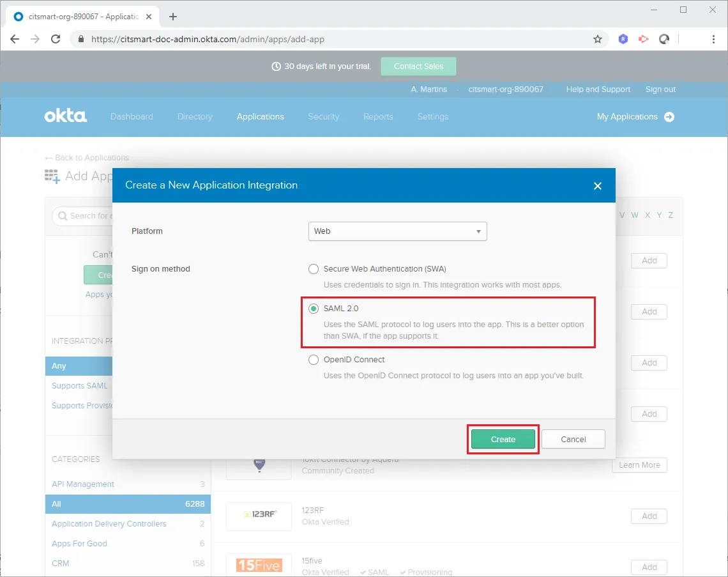The width and height of the screenshot is (728, 577).
Task: Open the Security menu
Action: 324,116
